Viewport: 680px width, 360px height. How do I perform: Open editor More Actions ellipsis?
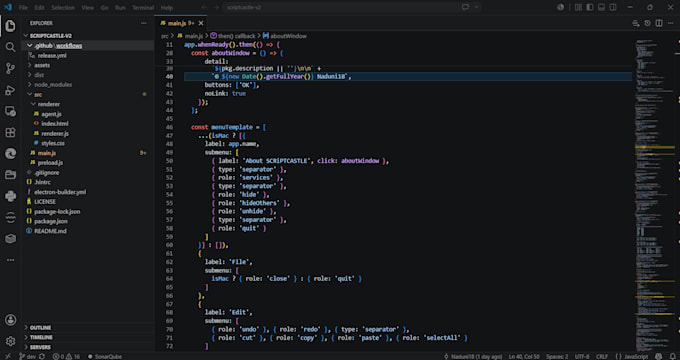coord(670,23)
